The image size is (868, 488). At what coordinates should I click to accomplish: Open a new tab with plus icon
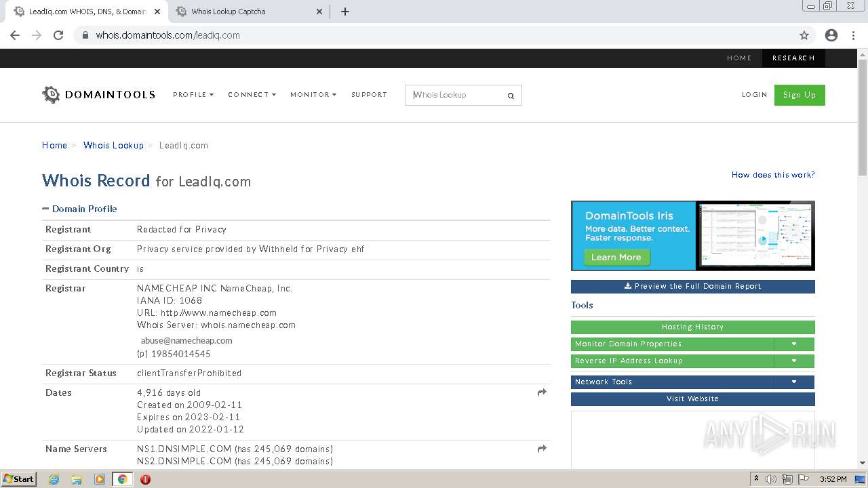click(344, 12)
